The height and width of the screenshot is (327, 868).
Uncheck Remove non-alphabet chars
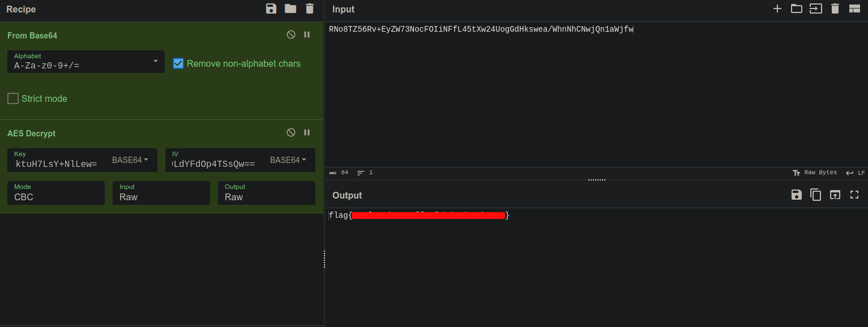point(178,63)
